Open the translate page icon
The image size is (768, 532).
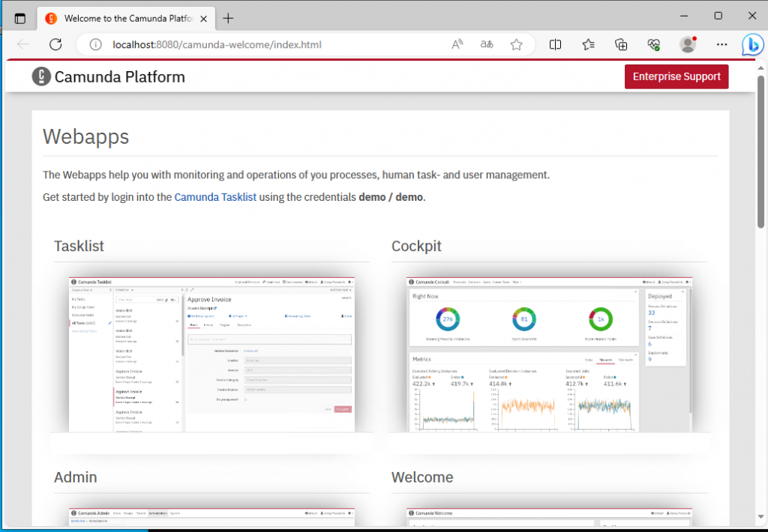point(486,44)
